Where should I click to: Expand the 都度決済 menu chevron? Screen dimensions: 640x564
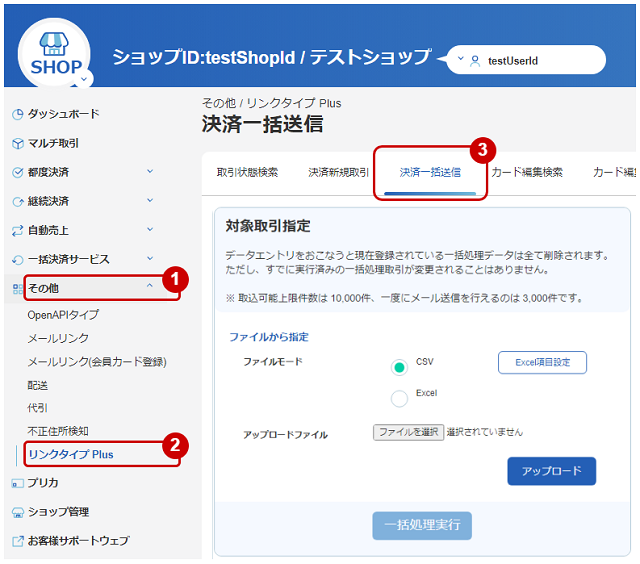150,171
